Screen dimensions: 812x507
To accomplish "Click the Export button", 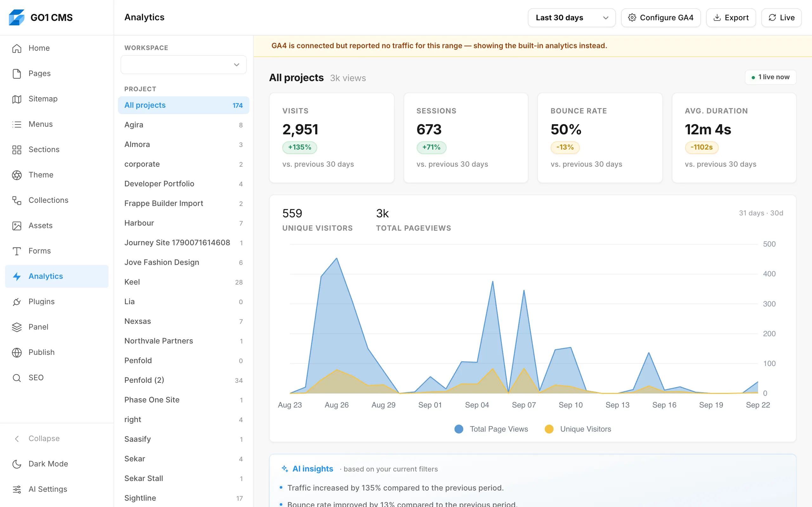I will (x=731, y=18).
